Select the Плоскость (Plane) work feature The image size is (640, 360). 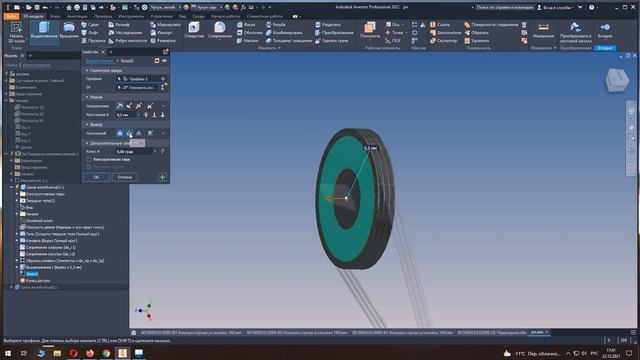[x=370, y=31]
